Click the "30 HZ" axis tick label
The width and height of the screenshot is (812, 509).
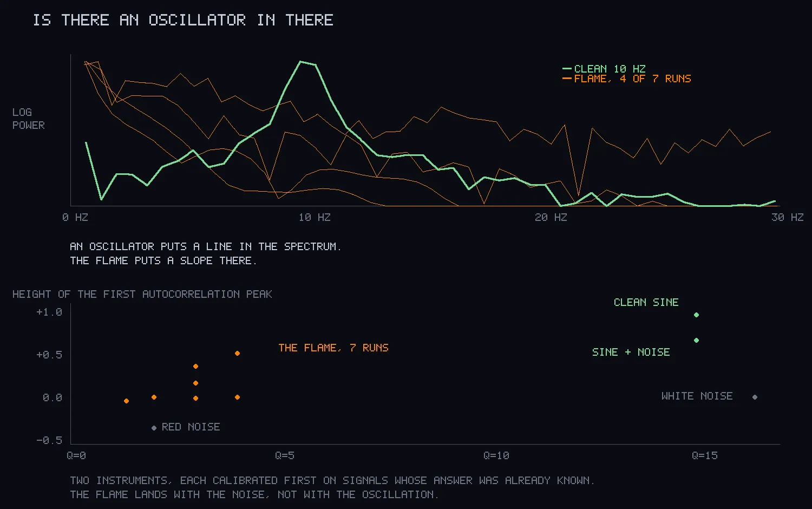(787, 217)
